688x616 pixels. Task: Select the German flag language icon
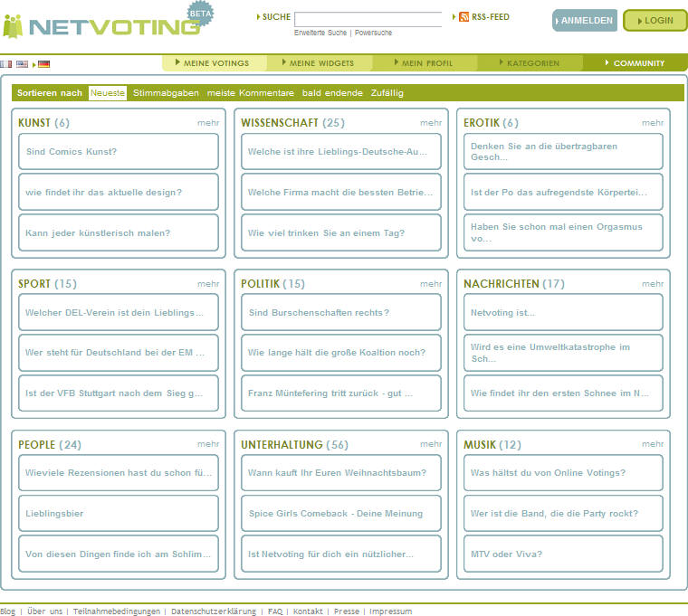[x=43, y=64]
